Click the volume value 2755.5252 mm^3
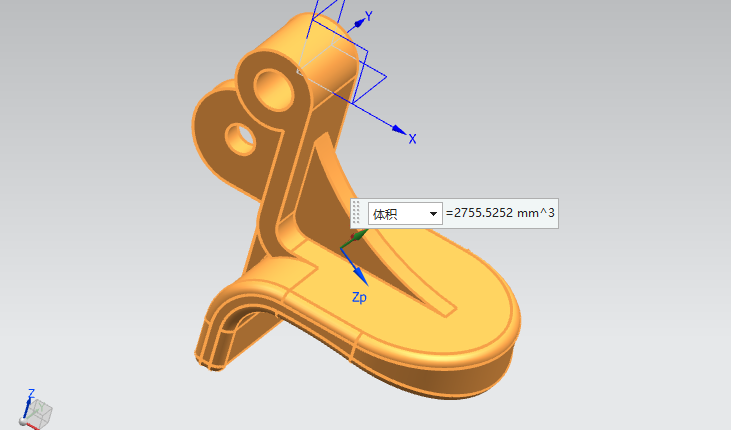This screenshot has width=731, height=430. [x=500, y=214]
